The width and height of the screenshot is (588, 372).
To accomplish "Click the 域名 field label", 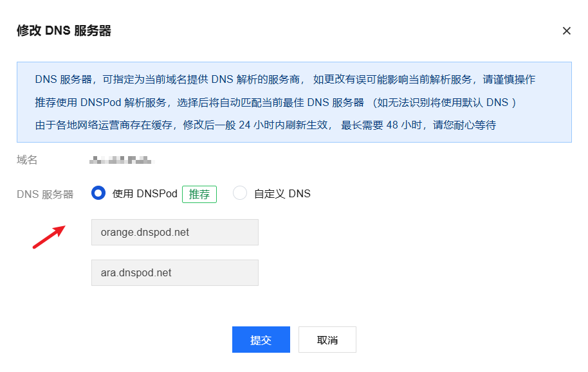I will [x=27, y=160].
